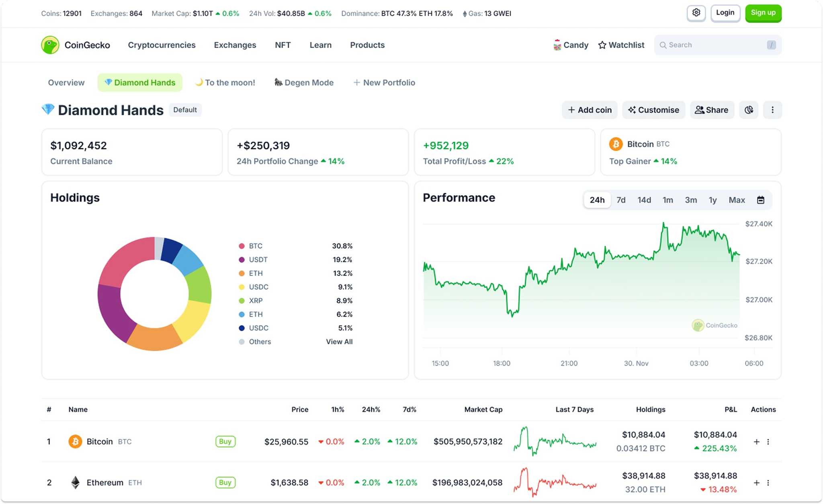Select the 24h performance range

(597, 200)
